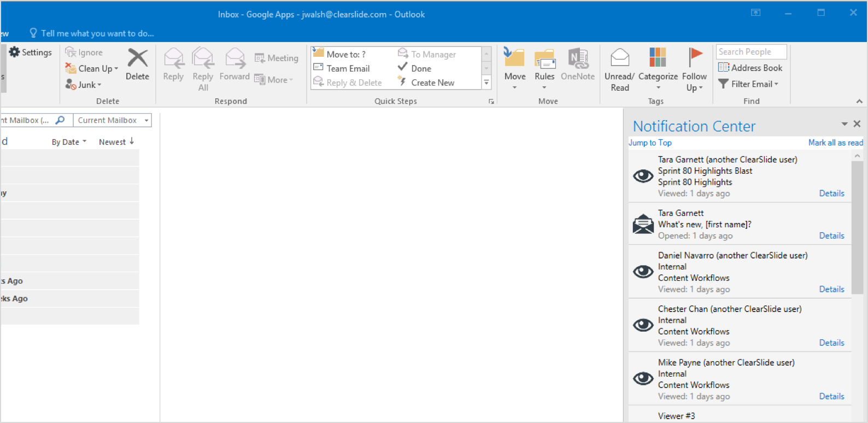Open Notification Center options dropdown arrow

[844, 124]
